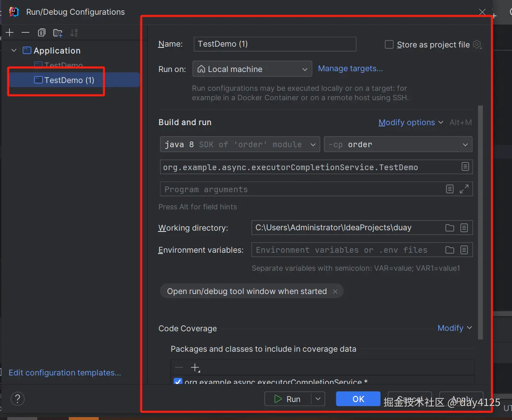Click the Build and run heading

(x=185, y=122)
